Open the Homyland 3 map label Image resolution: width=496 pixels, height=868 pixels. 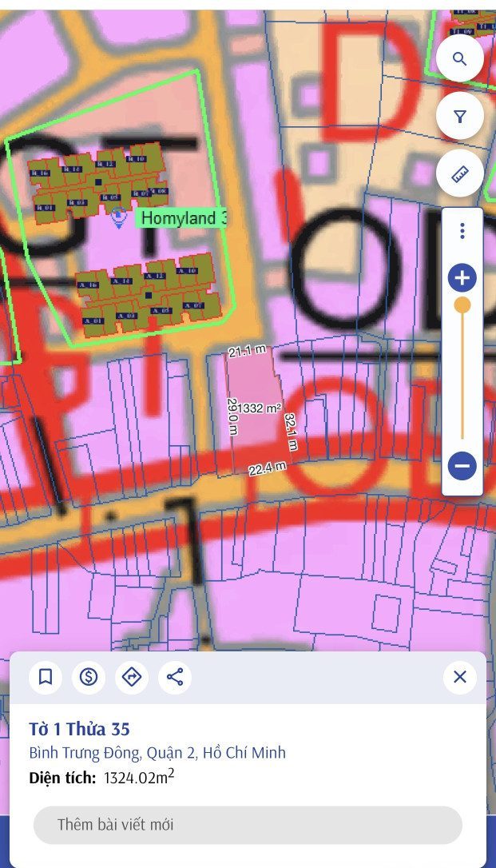tap(182, 218)
